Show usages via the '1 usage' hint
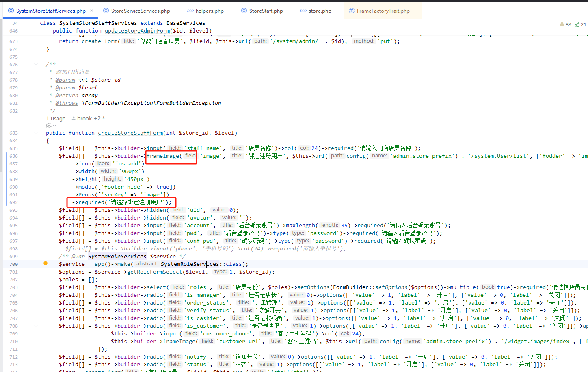Image resolution: width=588 pixels, height=372 pixels. 56,118
